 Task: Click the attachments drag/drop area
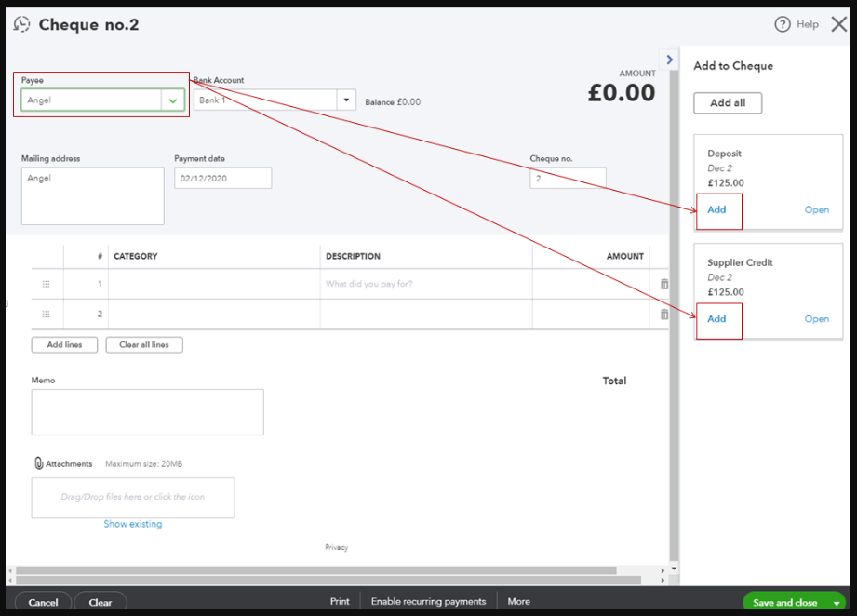(x=133, y=498)
